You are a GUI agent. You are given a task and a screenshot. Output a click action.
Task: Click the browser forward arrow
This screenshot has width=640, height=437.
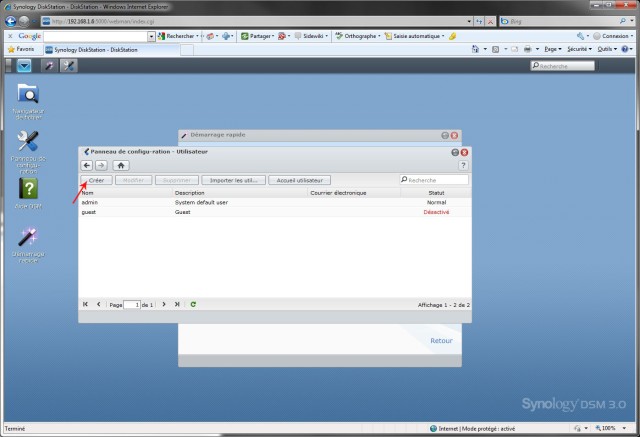24,21
